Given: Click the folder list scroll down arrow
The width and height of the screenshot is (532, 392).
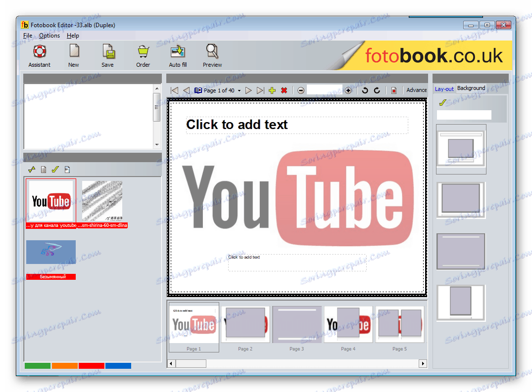Looking at the screenshot, I should [x=157, y=145].
